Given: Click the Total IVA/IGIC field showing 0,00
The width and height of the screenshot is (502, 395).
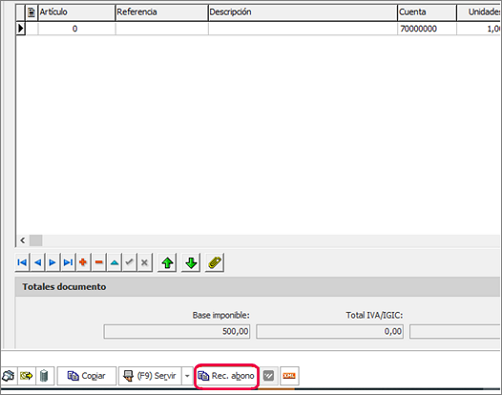Looking at the screenshot, I should pyautogui.click(x=330, y=332).
